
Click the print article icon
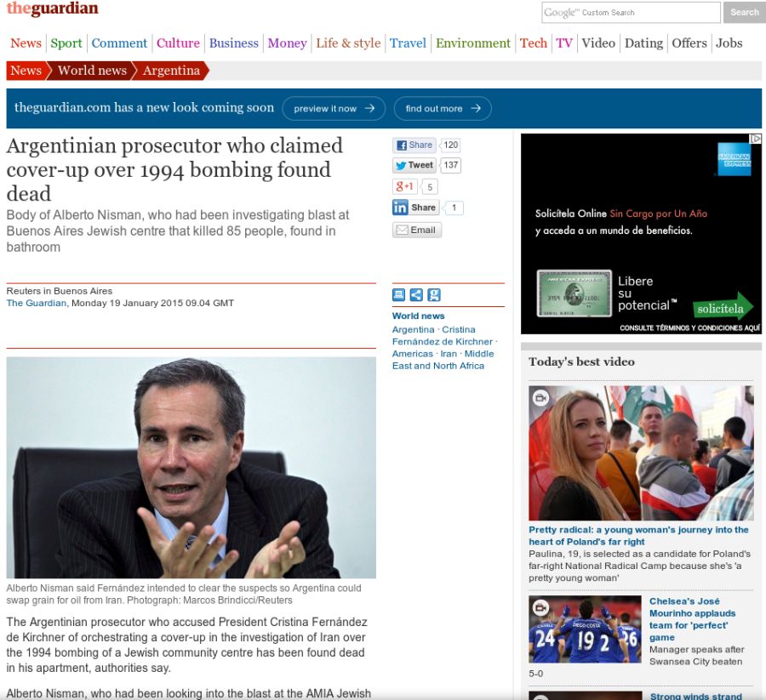coord(398,294)
